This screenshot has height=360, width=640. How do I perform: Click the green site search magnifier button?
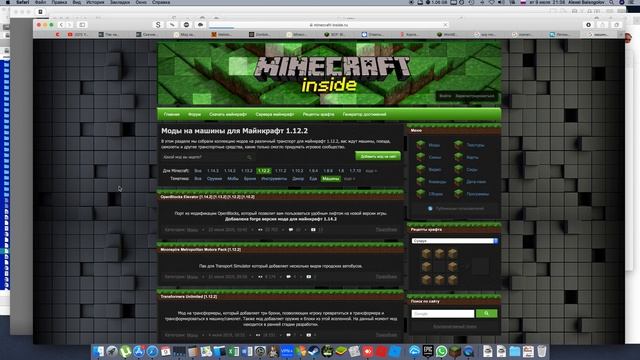[x=486, y=313]
